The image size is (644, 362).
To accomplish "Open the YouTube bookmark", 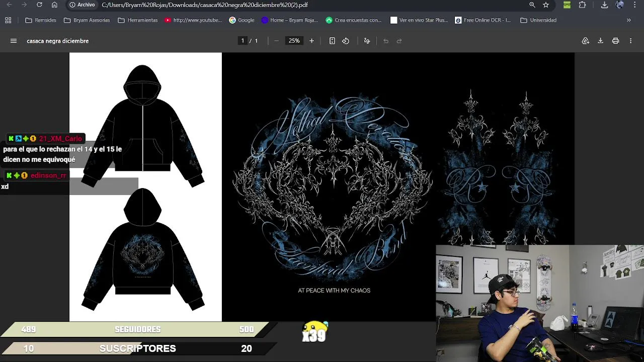I will coord(193,20).
